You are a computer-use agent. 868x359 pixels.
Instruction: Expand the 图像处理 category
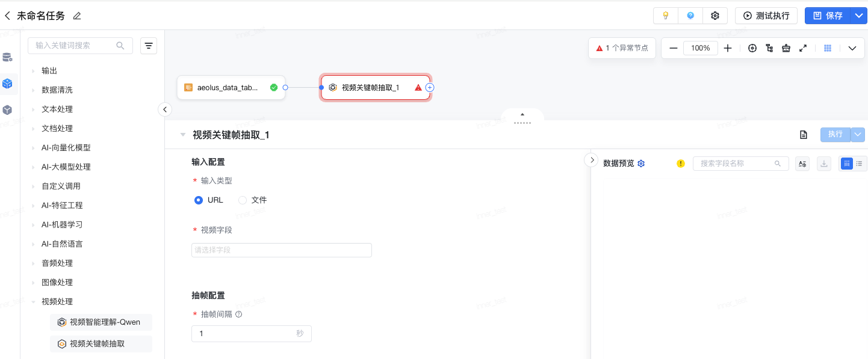click(x=57, y=282)
